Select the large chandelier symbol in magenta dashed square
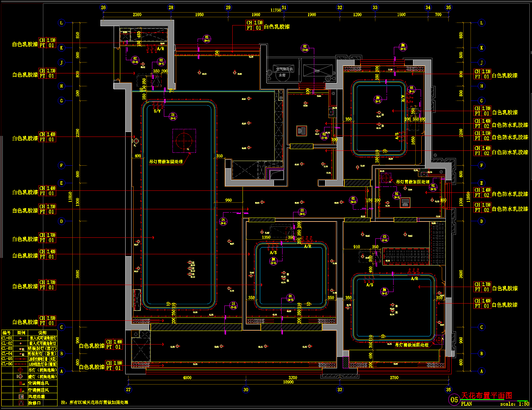532x410 pixels. [x=184, y=141]
